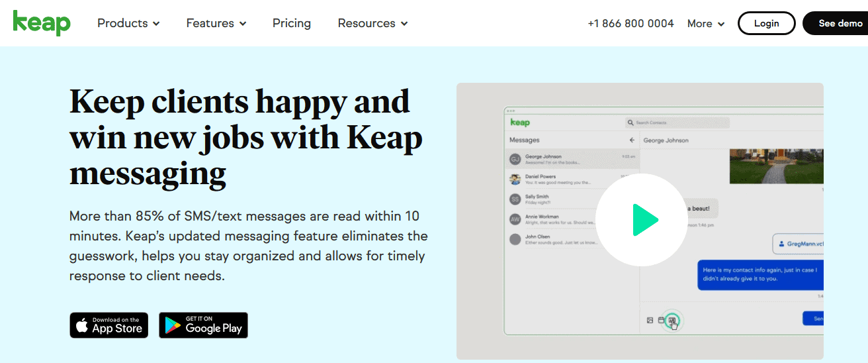868x363 pixels.
Task: Get it on Google Play badge
Action: (204, 325)
